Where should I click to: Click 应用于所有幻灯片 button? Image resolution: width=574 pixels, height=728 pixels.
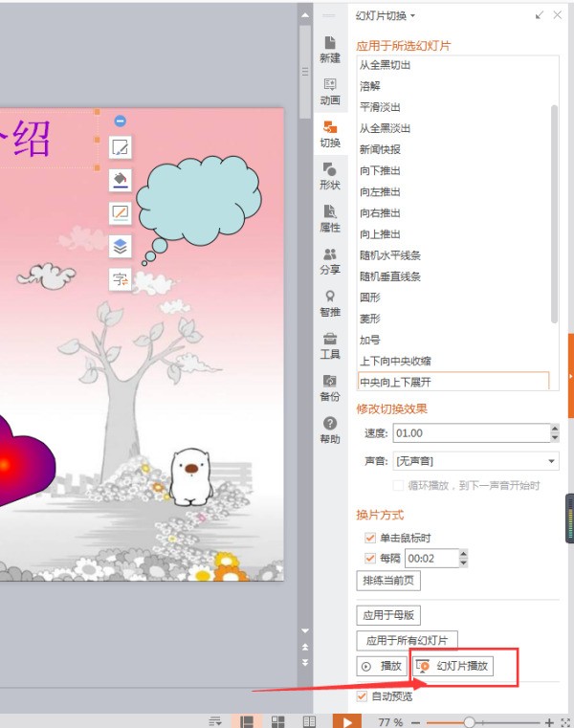pos(407,641)
